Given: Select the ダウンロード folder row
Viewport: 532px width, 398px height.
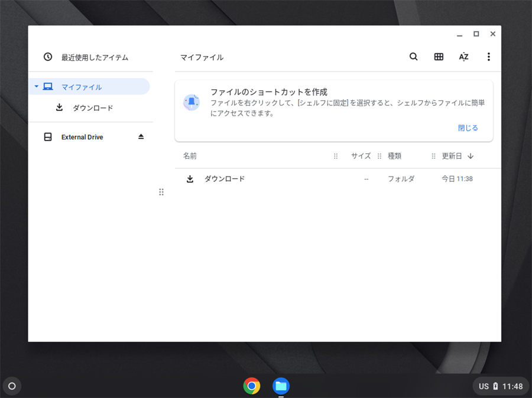Looking at the screenshot, I should (x=225, y=179).
